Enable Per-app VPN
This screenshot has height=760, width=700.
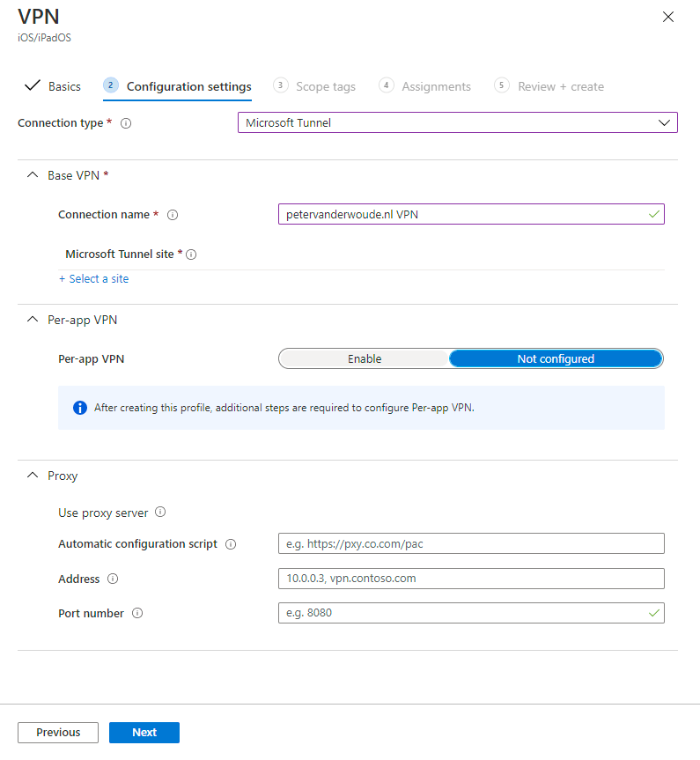point(365,358)
